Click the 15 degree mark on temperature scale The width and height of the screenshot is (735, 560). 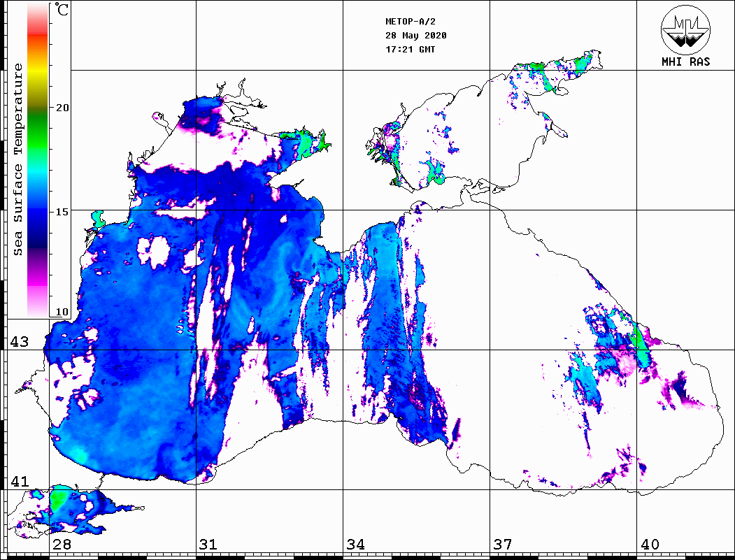63,211
